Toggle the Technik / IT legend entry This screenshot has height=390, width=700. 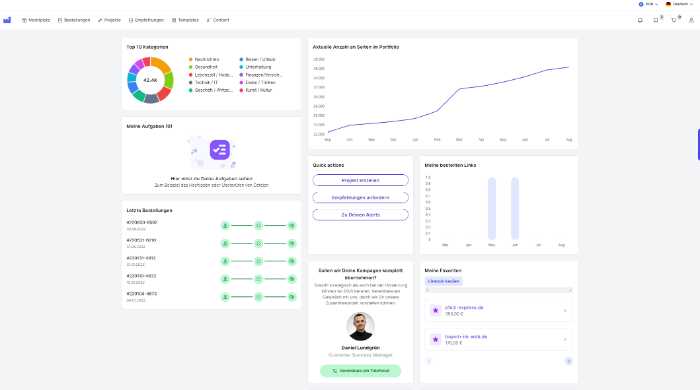coord(203,83)
